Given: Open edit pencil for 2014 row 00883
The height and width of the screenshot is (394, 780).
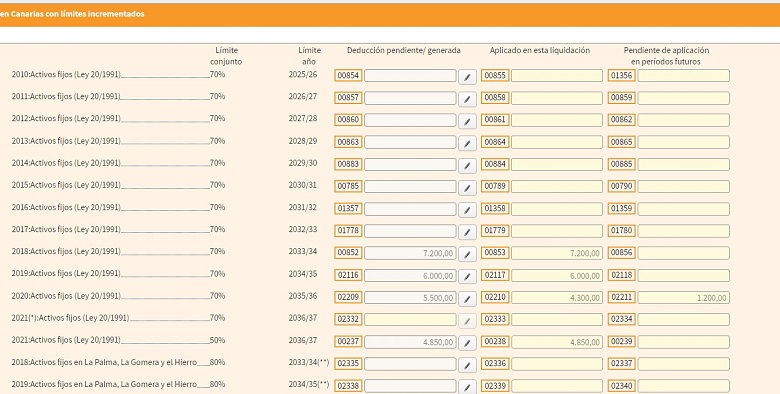Looking at the screenshot, I should [x=467, y=166].
